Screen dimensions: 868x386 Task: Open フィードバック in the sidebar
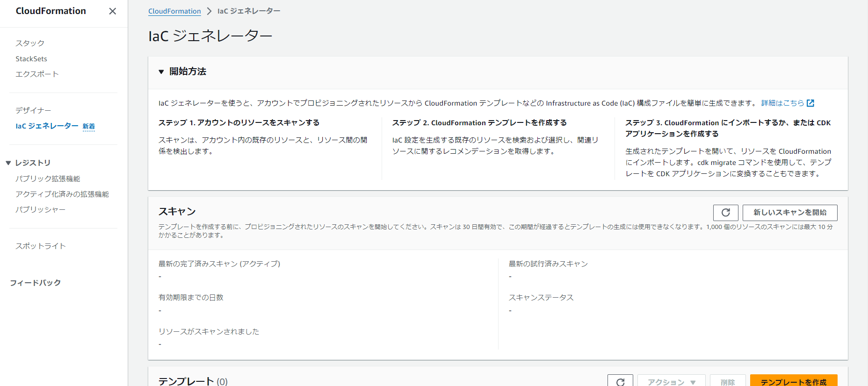(36, 283)
